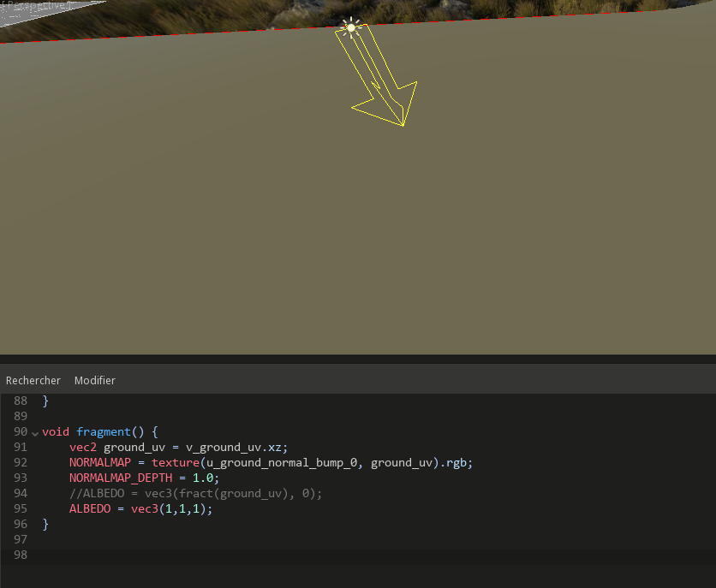Collapse the fragment function code fold
Image resolution: width=716 pixels, height=588 pixels.
click(34, 431)
